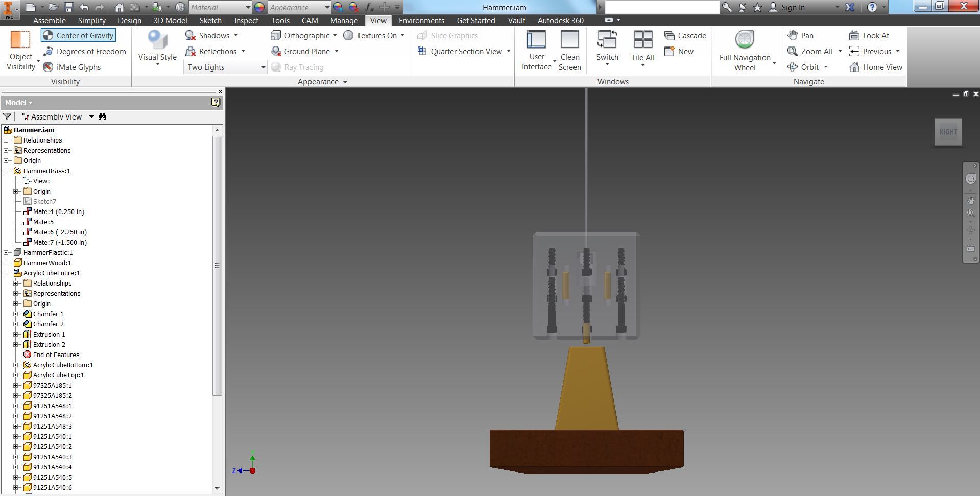Click the Redo arrow icon
The width and height of the screenshot is (980, 496).
(x=100, y=7)
